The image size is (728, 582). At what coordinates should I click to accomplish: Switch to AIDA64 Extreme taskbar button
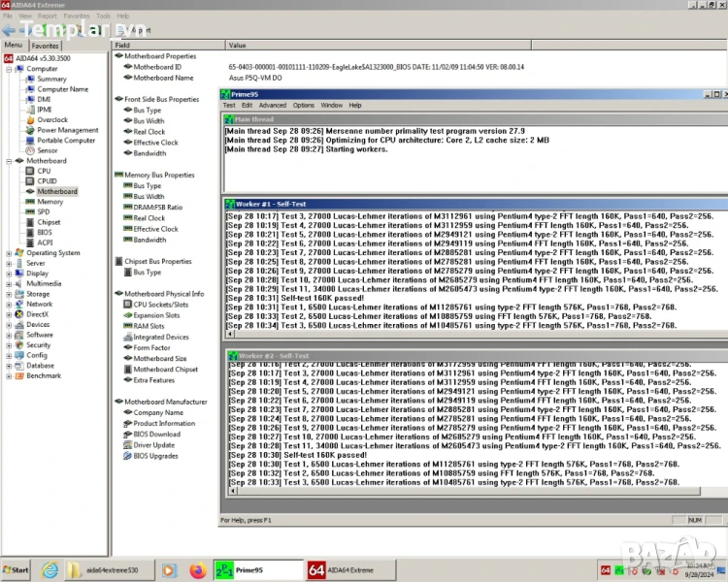342,570
